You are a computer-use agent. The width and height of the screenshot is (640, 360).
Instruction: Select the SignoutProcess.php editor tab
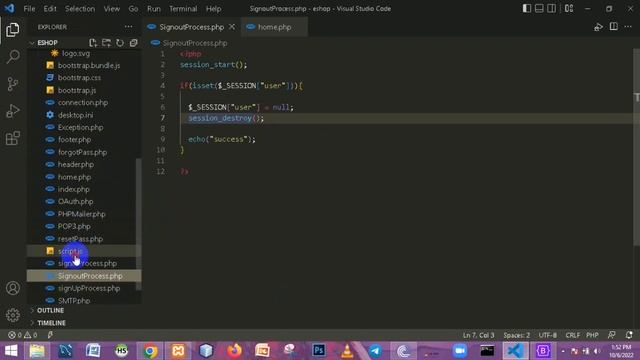192,27
